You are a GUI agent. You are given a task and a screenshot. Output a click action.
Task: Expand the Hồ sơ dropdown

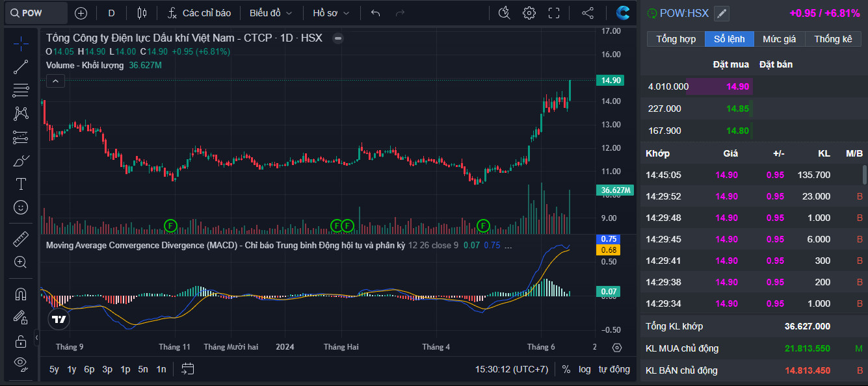pyautogui.click(x=331, y=13)
